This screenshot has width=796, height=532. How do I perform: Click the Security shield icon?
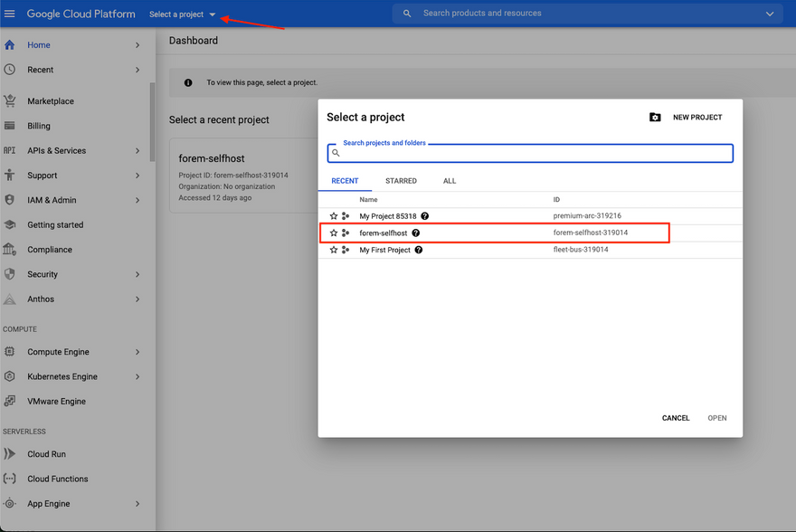point(10,274)
